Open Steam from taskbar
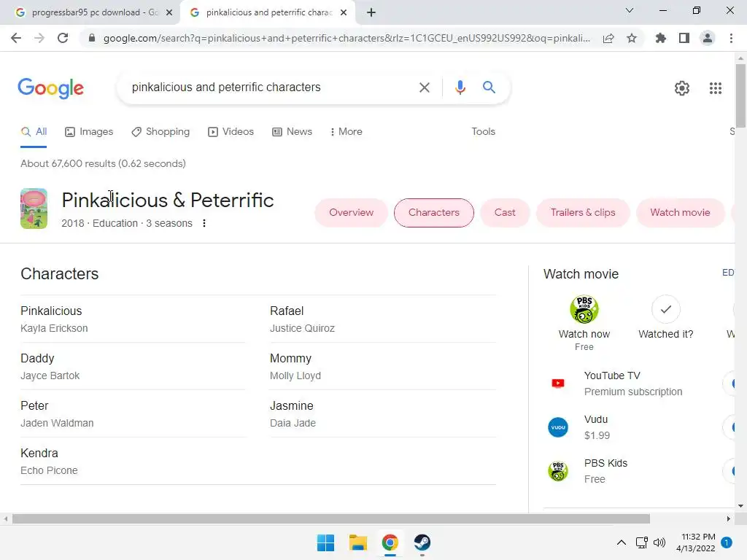The height and width of the screenshot is (560, 747). click(422, 542)
